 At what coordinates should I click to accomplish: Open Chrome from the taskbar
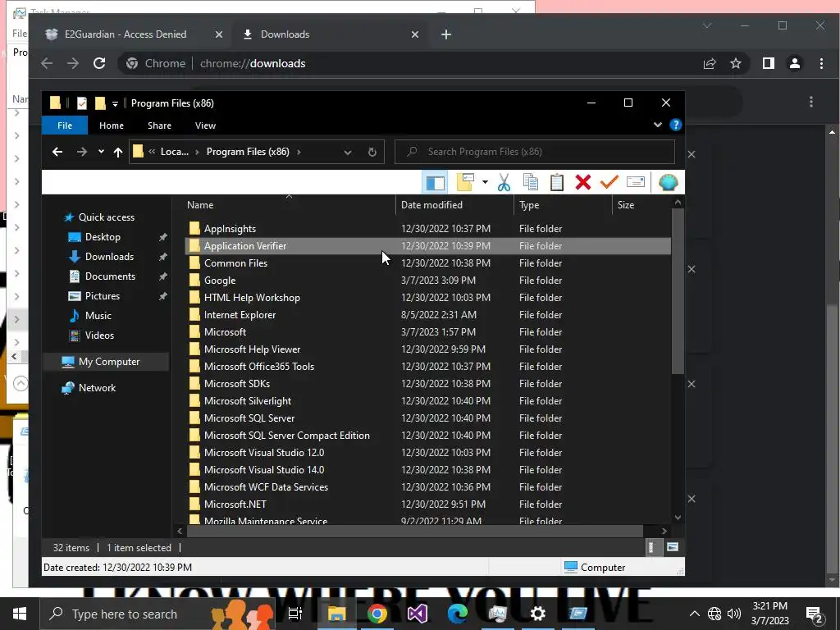click(x=377, y=614)
